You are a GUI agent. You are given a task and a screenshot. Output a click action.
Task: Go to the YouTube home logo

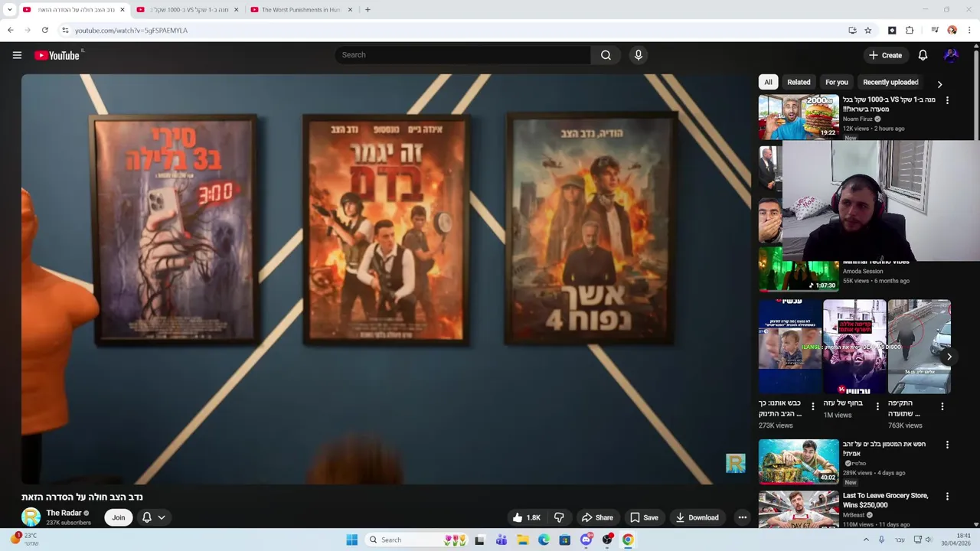point(57,55)
